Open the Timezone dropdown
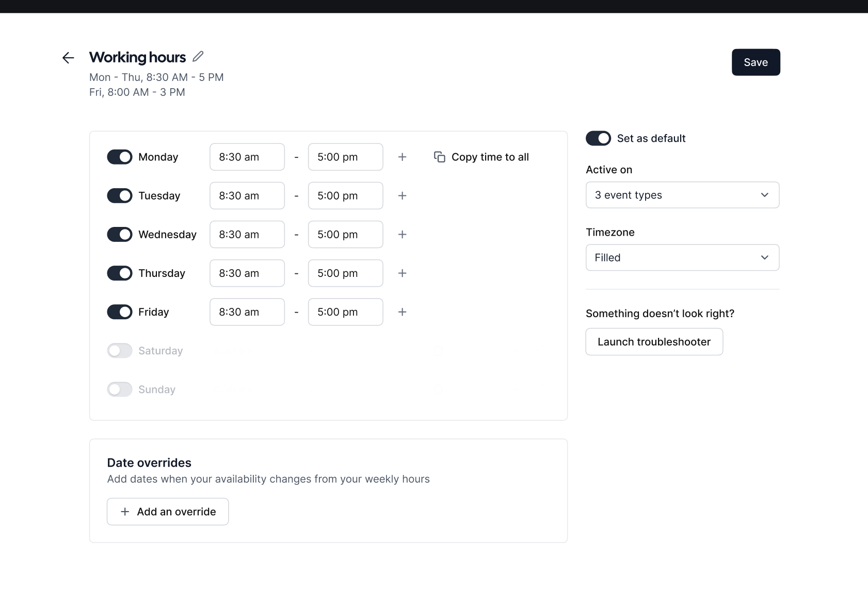This screenshot has height=589, width=868. click(x=682, y=257)
